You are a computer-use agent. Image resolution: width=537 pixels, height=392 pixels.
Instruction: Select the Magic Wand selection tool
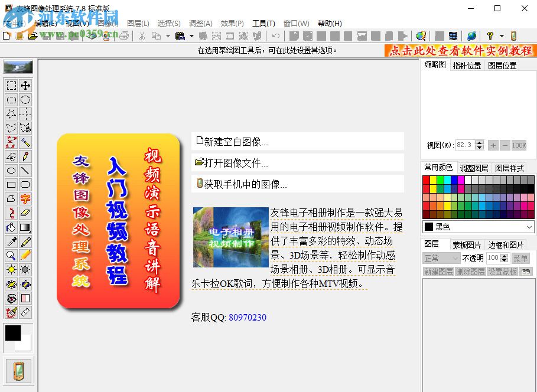pyautogui.click(x=24, y=142)
